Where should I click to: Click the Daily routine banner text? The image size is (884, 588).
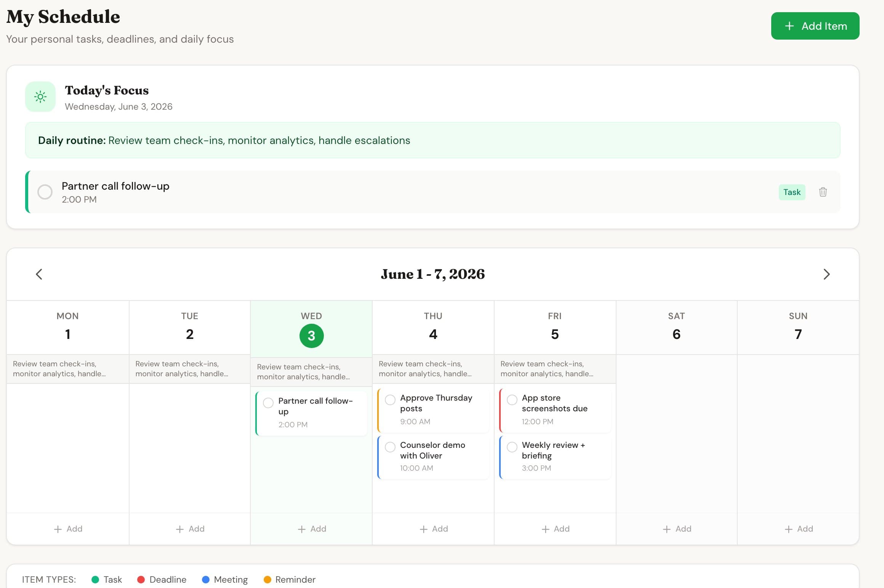pyautogui.click(x=224, y=140)
